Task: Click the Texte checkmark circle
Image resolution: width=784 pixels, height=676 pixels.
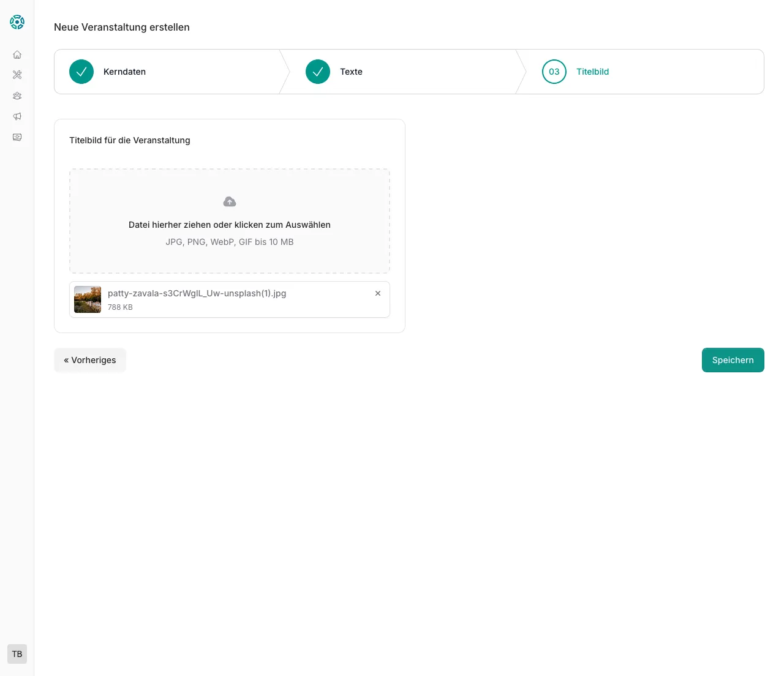Action: (x=318, y=72)
